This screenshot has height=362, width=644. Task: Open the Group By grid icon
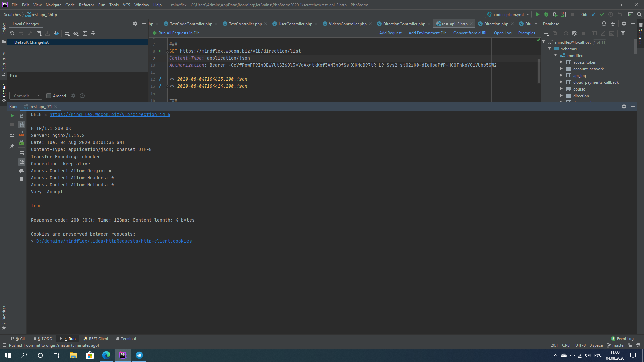pyautogui.click(x=67, y=33)
